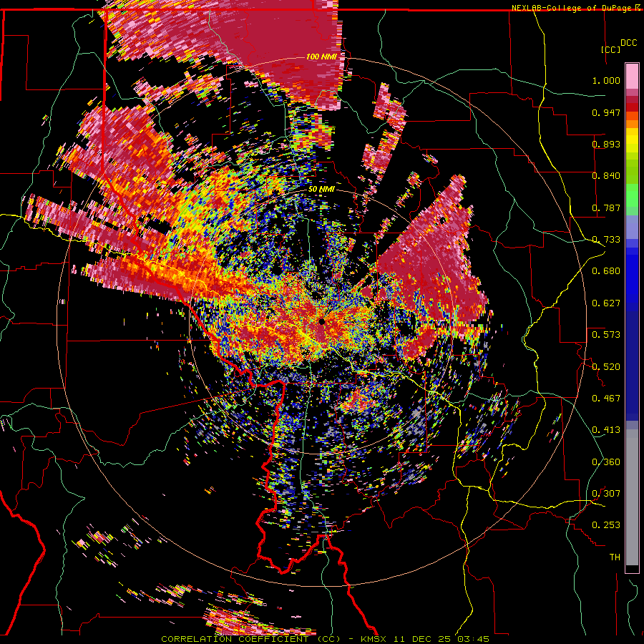Click the 1.000 legend value
This screenshot has height=644, width=644.
pos(606,80)
